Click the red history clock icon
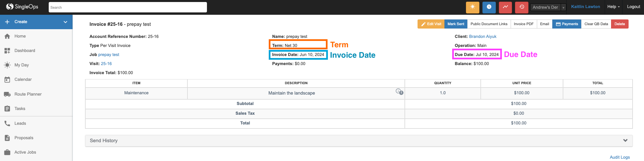This screenshot has height=161, width=644. pos(521,7)
